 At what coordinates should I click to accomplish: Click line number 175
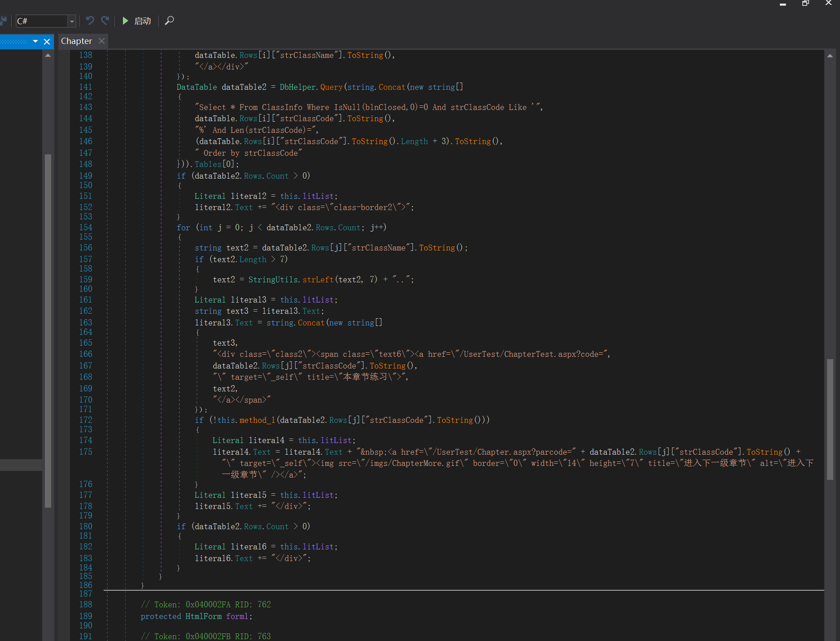[86, 452]
